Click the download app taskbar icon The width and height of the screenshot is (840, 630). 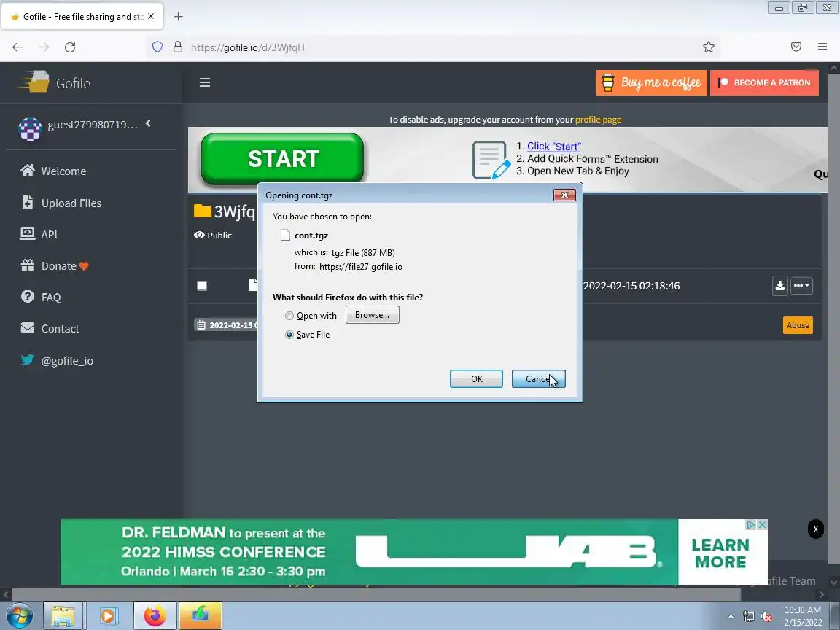(201, 616)
